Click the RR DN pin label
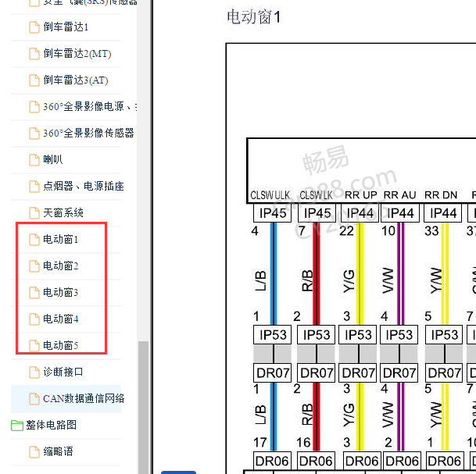Image resolution: width=476 pixels, height=474 pixels. (x=441, y=195)
